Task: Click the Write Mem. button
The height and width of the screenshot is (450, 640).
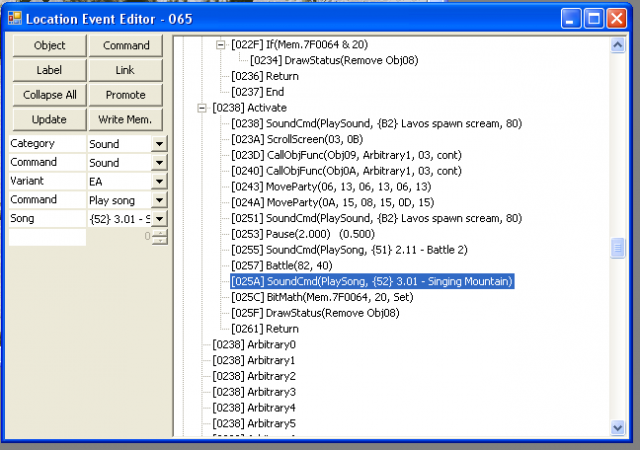Action: (x=126, y=120)
